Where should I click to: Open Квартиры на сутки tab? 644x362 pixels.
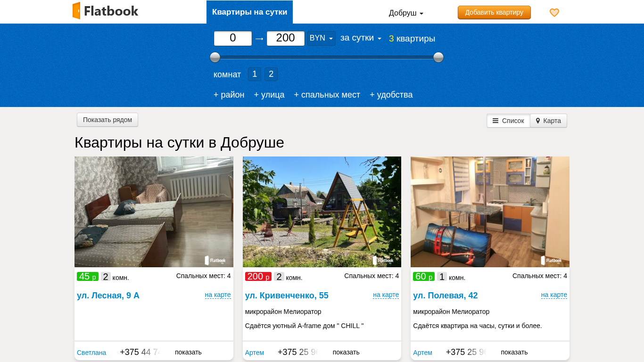(x=249, y=12)
